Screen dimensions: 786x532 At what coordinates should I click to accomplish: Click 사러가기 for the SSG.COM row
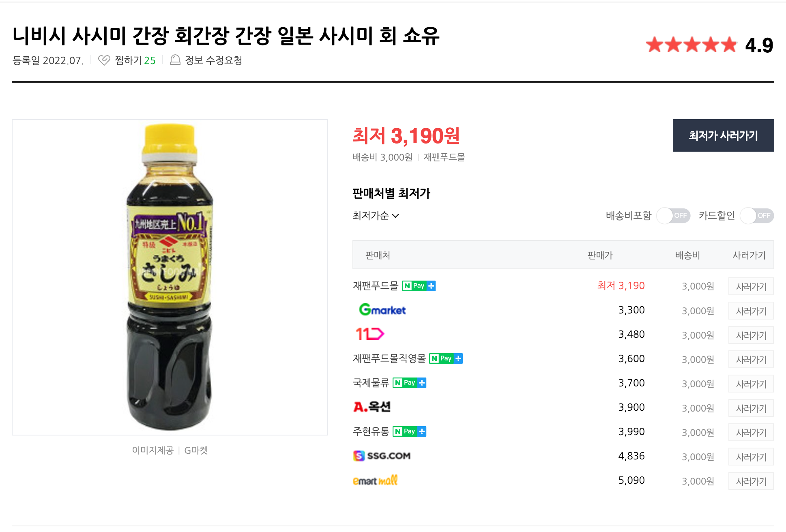(x=751, y=457)
